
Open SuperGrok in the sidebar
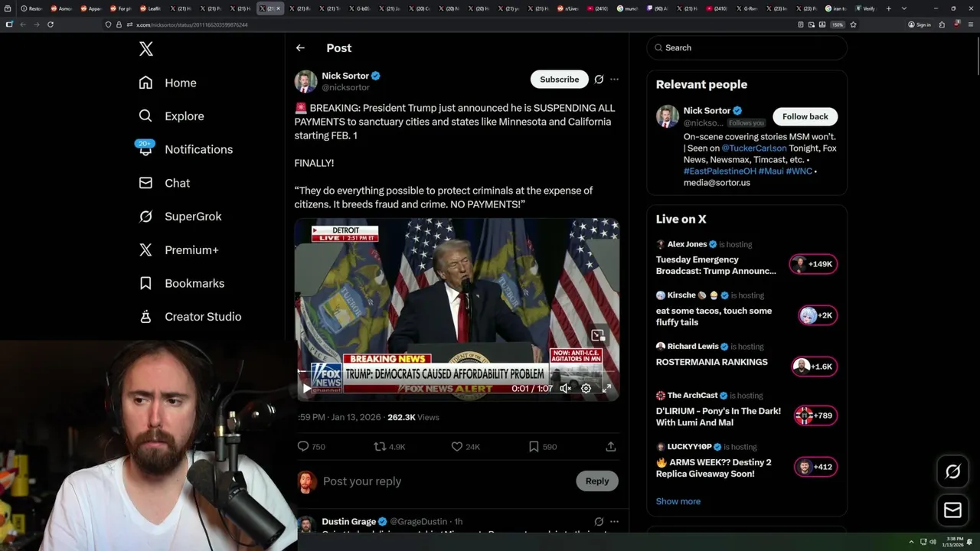[180, 217]
